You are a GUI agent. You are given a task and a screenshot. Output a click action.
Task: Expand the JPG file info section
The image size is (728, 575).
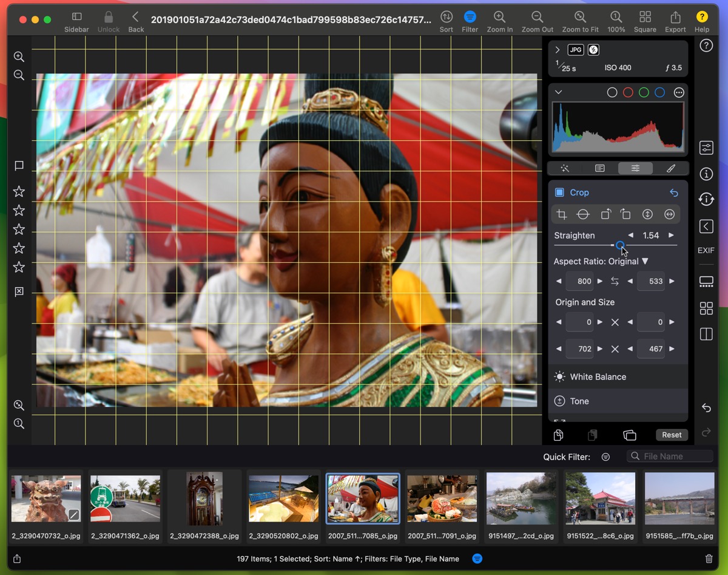pyautogui.click(x=558, y=50)
